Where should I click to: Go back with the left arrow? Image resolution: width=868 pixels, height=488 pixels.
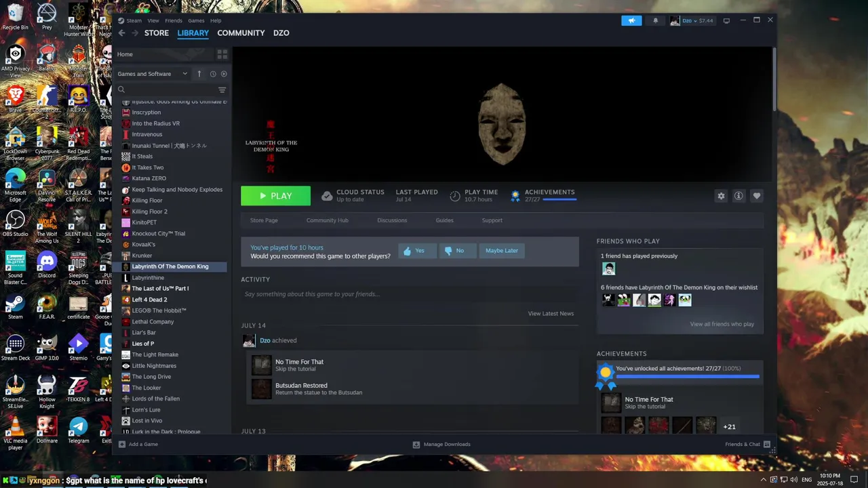click(x=121, y=33)
